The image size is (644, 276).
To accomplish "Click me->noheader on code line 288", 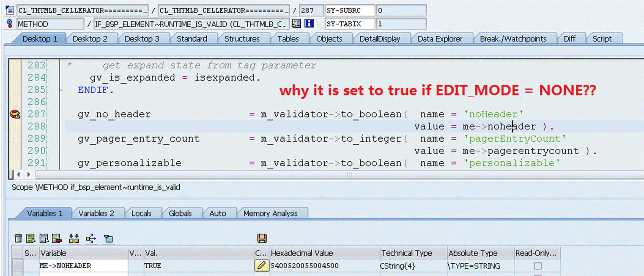I will click(499, 127).
